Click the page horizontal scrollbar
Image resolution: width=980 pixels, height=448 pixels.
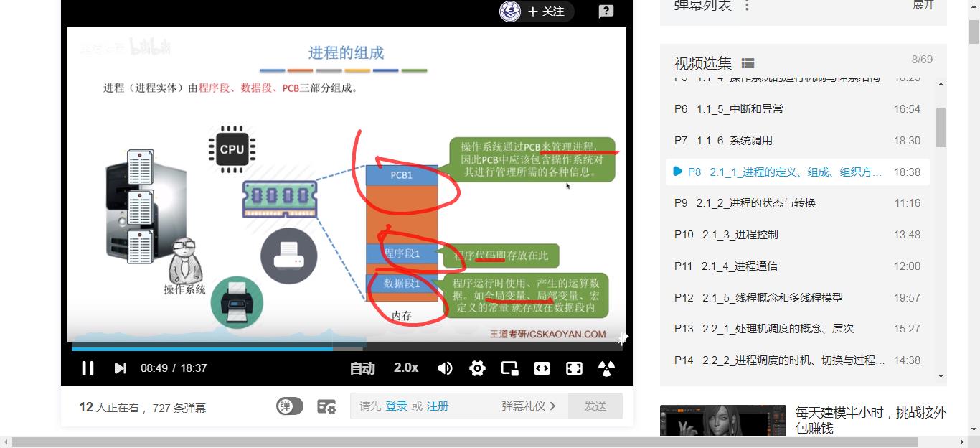coord(465,442)
